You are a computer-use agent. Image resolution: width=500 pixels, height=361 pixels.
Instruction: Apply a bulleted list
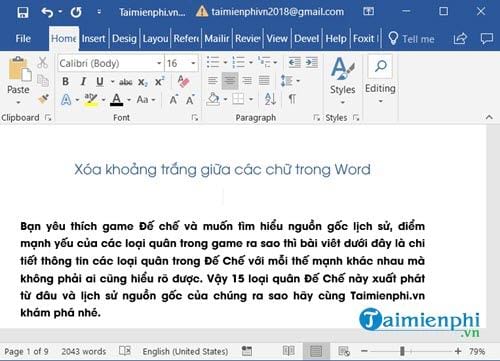213,62
